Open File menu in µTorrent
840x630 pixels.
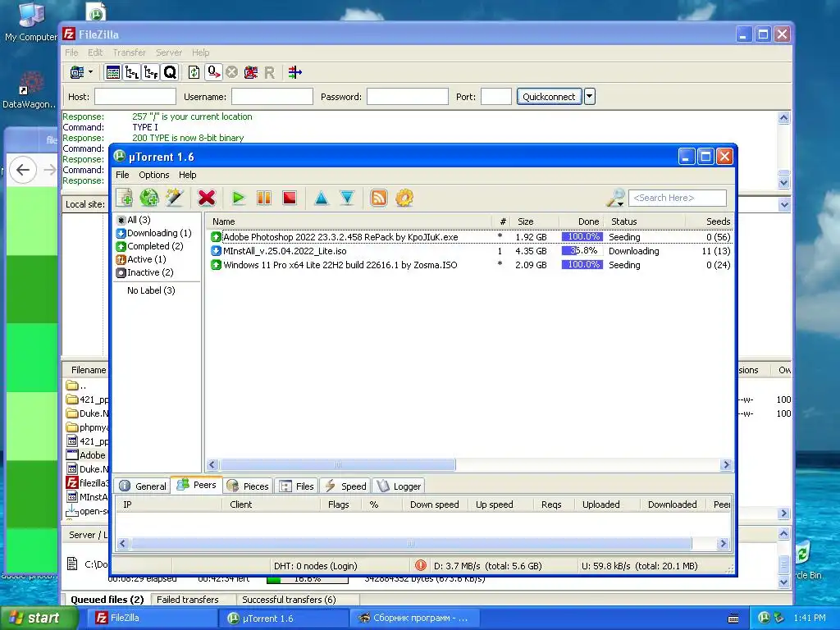click(122, 175)
